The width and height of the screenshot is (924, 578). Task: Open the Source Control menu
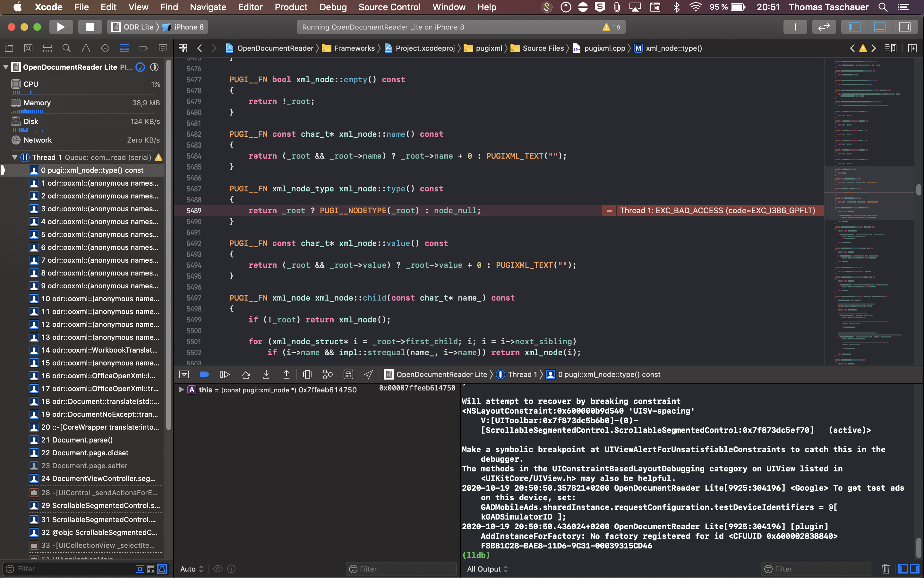(x=389, y=7)
